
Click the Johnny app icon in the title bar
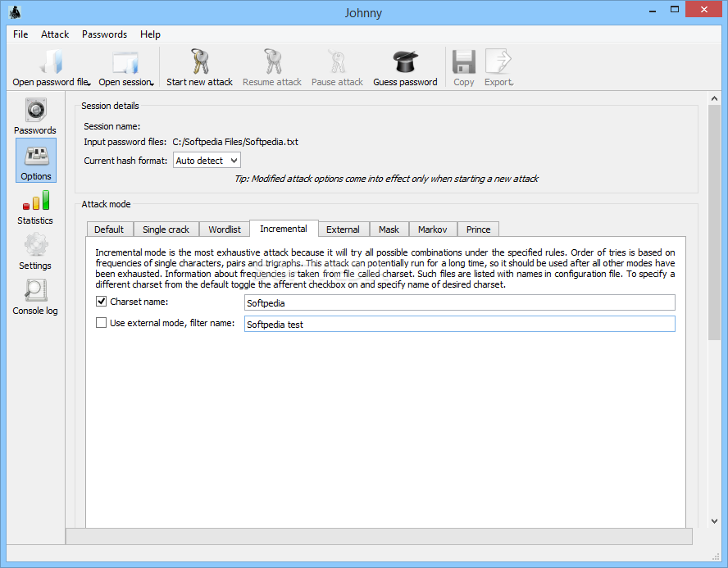(x=16, y=12)
